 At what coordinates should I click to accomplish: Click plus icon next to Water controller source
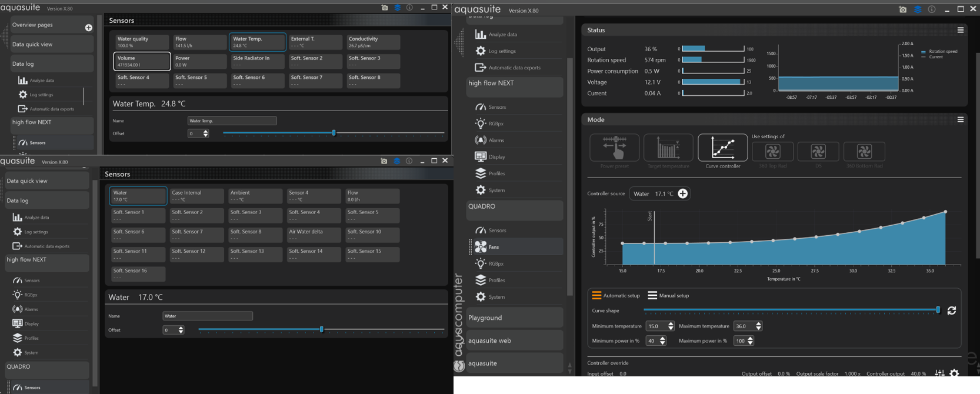[682, 193]
